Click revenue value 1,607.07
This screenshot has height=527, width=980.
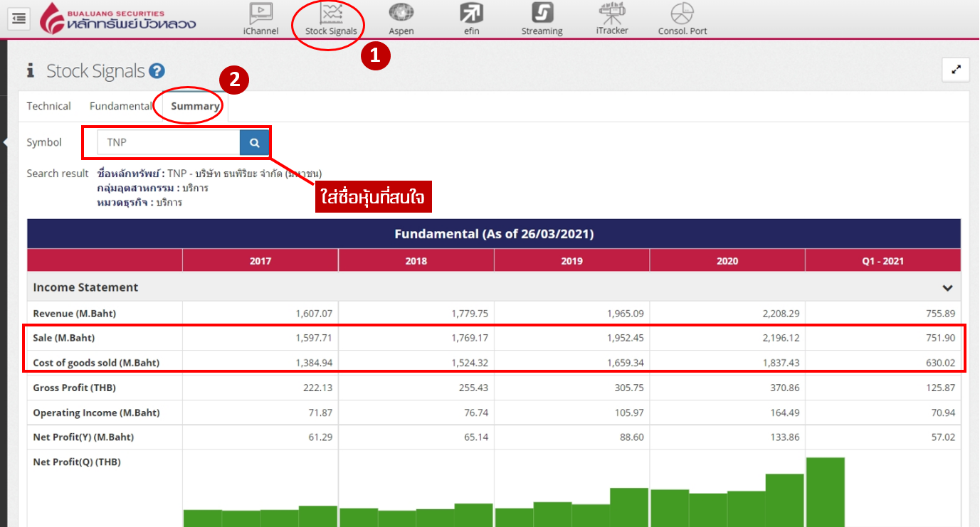(x=314, y=313)
